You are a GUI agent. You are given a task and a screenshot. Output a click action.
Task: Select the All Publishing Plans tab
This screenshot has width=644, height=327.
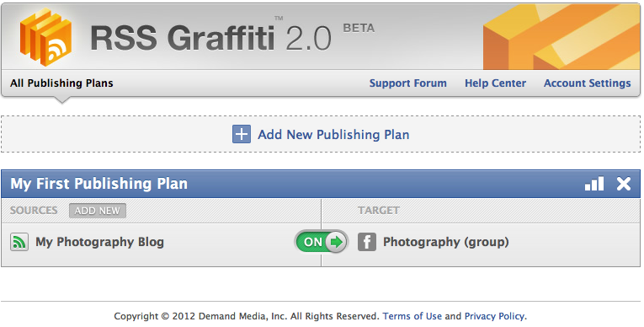pos(61,83)
